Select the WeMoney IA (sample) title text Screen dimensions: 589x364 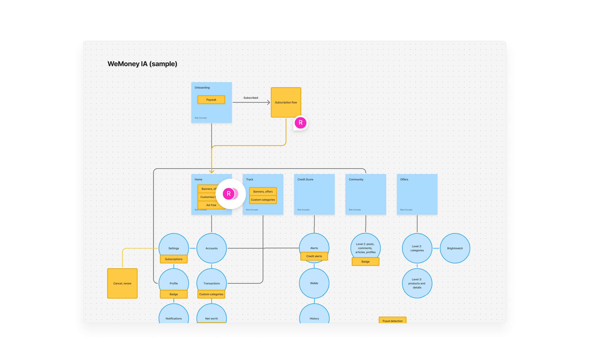point(142,64)
